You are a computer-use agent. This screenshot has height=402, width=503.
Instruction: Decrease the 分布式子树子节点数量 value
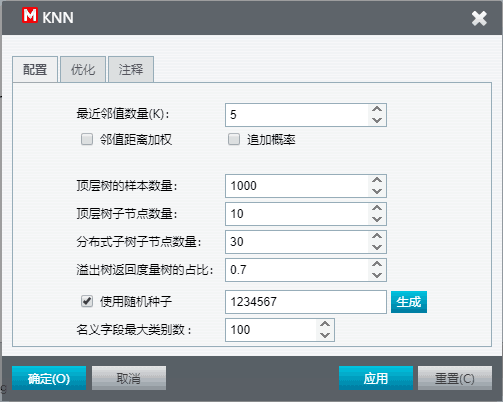coord(377,247)
